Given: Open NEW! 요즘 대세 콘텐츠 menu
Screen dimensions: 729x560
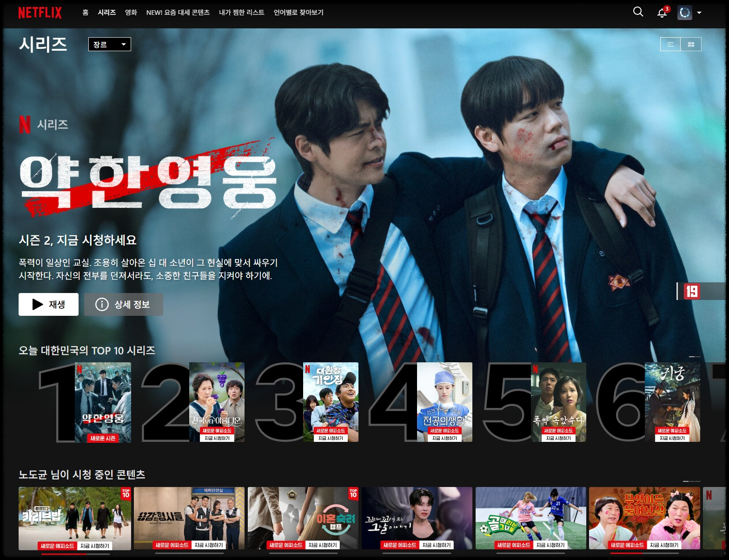Looking at the screenshot, I should coord(178,13).
